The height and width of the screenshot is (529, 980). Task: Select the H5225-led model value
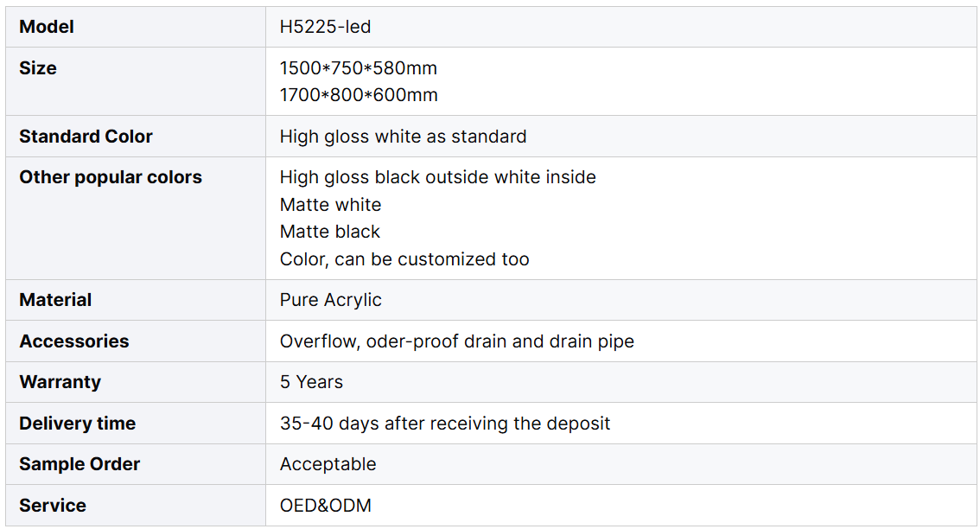click(x=325, y=27)
